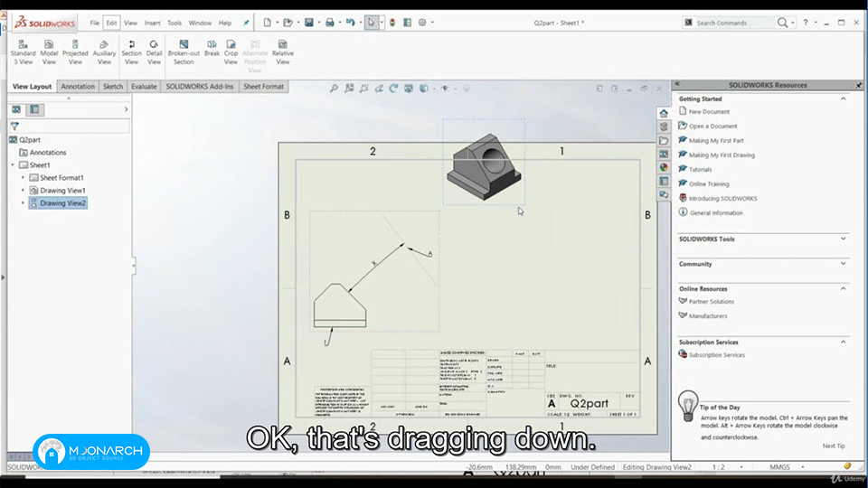
Task: Collapse the Online Resources section
Action: point(843,289)
